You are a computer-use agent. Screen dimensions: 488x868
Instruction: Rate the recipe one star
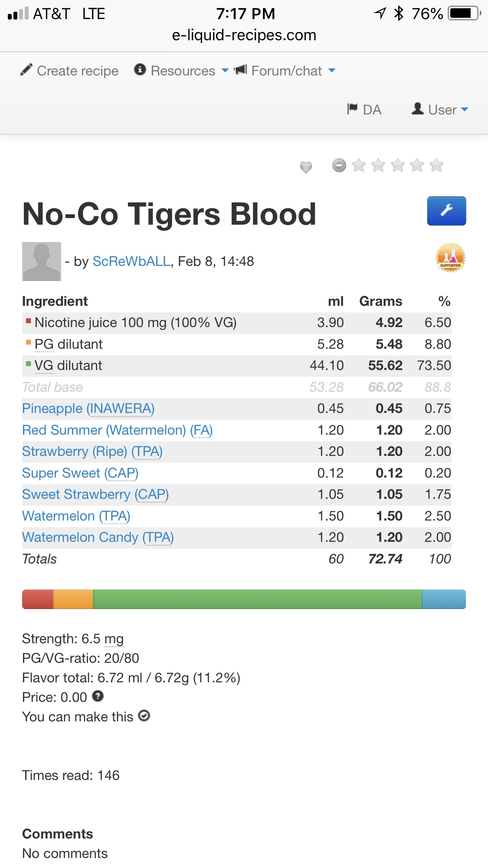point(359,165)
